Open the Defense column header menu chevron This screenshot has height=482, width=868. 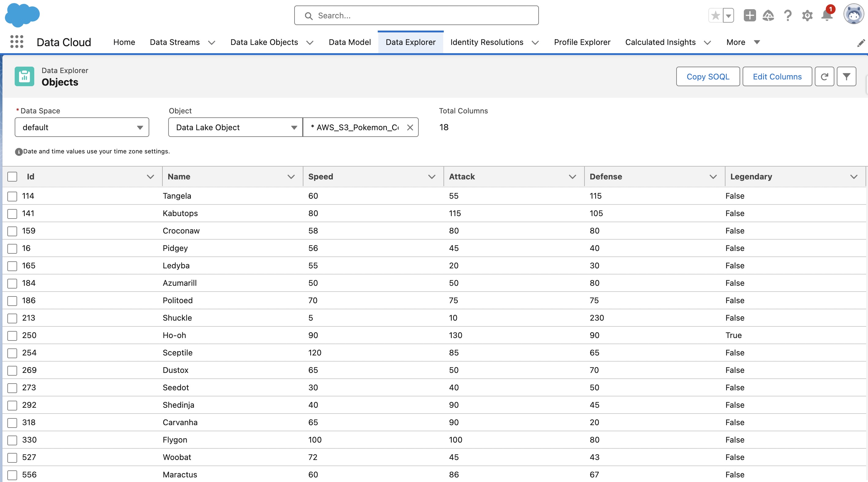click(x=713, y=176)
